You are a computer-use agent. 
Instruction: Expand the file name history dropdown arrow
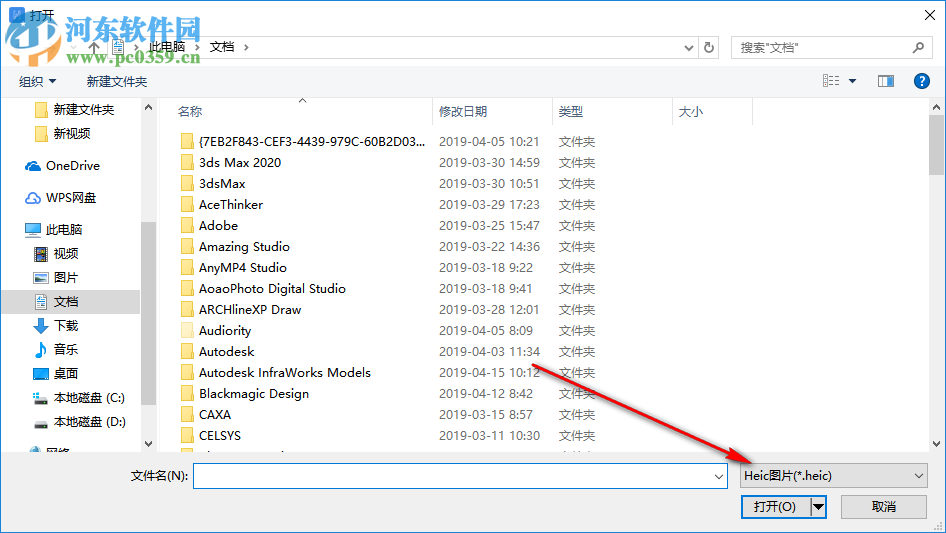(x=719, y=476)
